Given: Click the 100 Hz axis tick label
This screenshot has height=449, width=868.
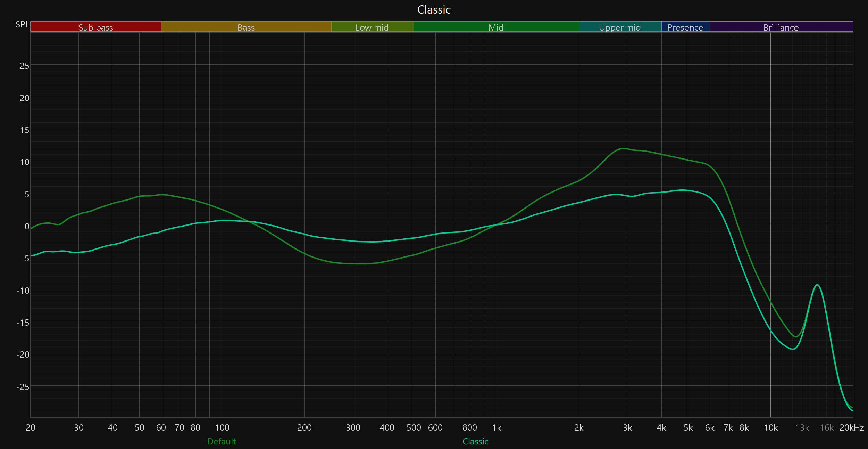Looking at the screenshot, I should pos(222,427).
